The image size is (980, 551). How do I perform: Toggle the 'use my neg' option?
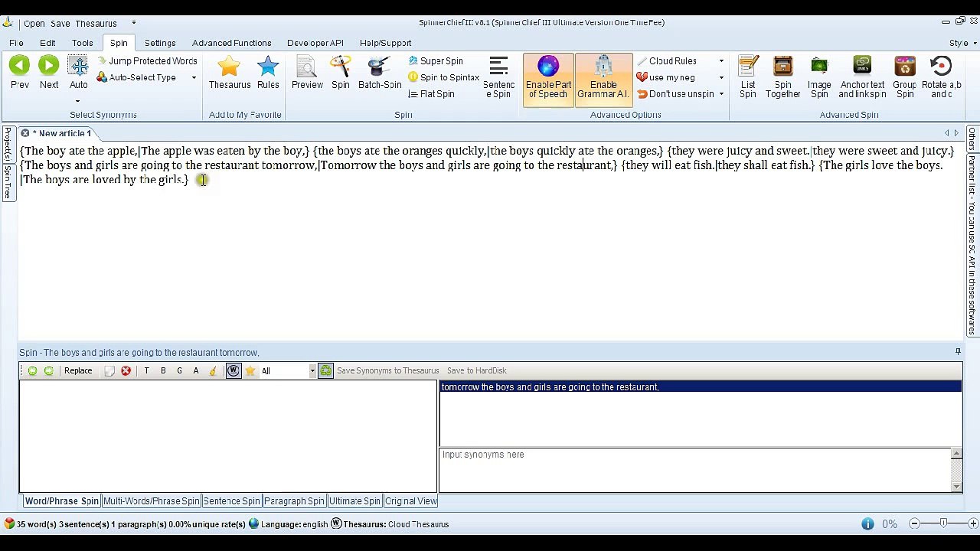[x=666, y=77]
